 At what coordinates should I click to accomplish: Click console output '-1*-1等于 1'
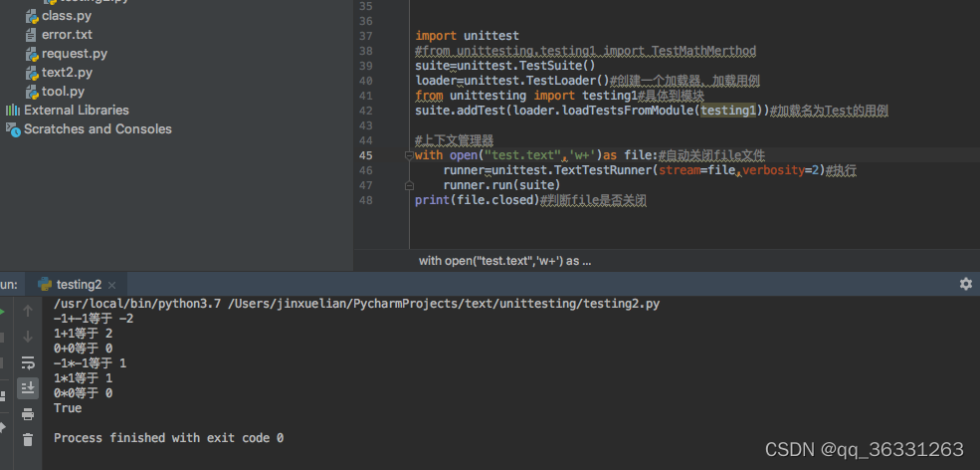(x=90, y=363)
